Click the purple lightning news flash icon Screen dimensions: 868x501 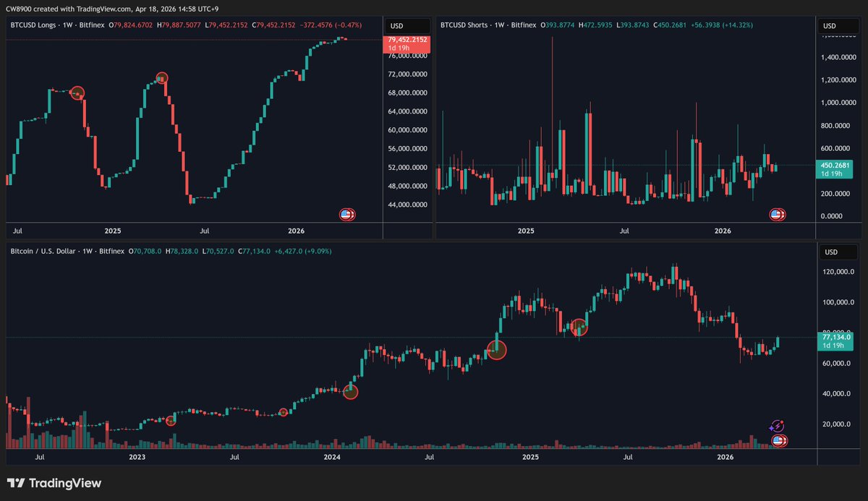pyautogui.click(x=777, y=426)
